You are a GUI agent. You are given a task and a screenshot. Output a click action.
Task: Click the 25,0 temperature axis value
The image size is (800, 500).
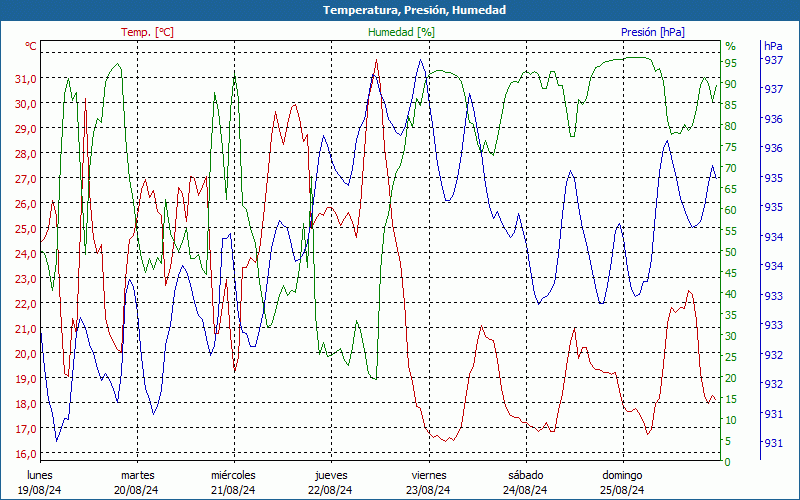click(26, 229)
